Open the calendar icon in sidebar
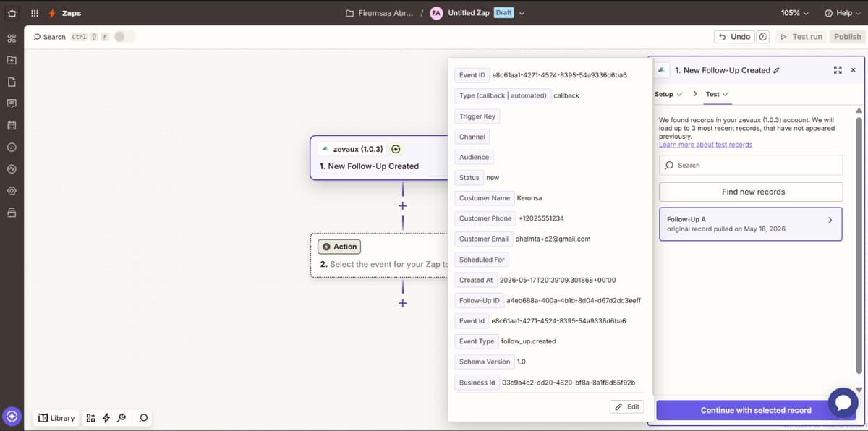This screenshot has height=431, width=868. (12, 125)
